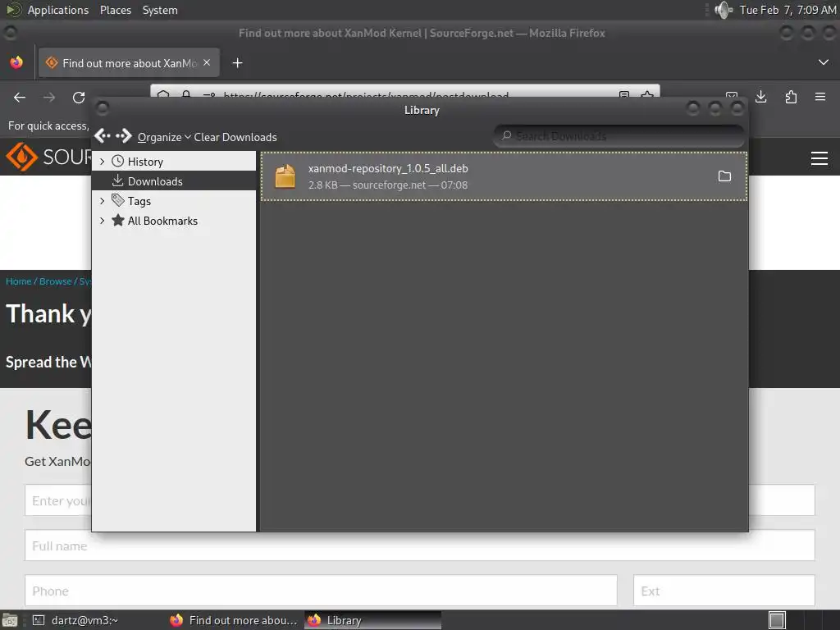This screenshot has width=840, height=630.
Task: Open SourceForge page hamburger menu
Action: 819,158
